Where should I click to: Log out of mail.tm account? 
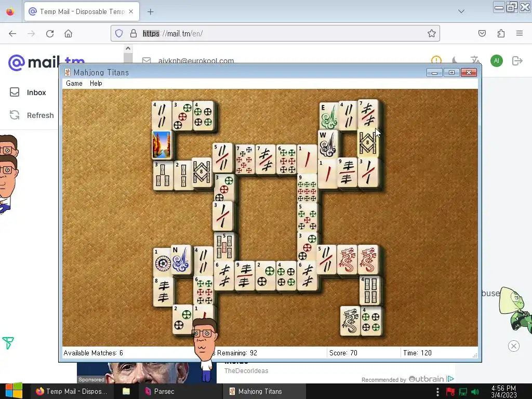coord(517,61)
